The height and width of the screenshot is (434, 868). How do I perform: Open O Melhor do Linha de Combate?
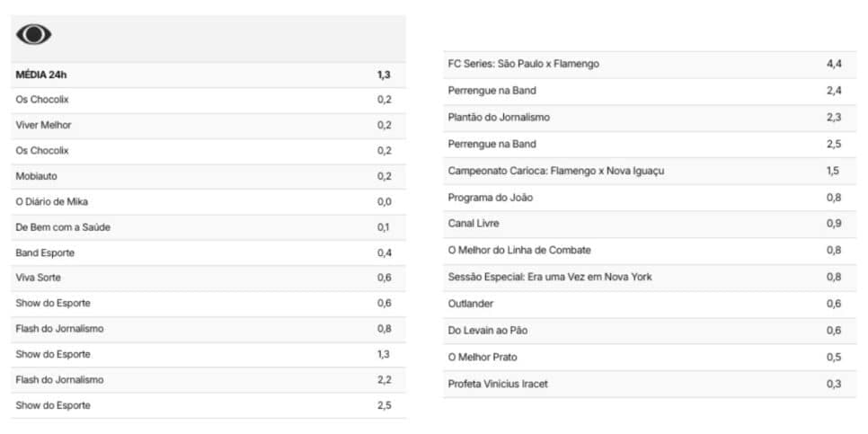650,251
